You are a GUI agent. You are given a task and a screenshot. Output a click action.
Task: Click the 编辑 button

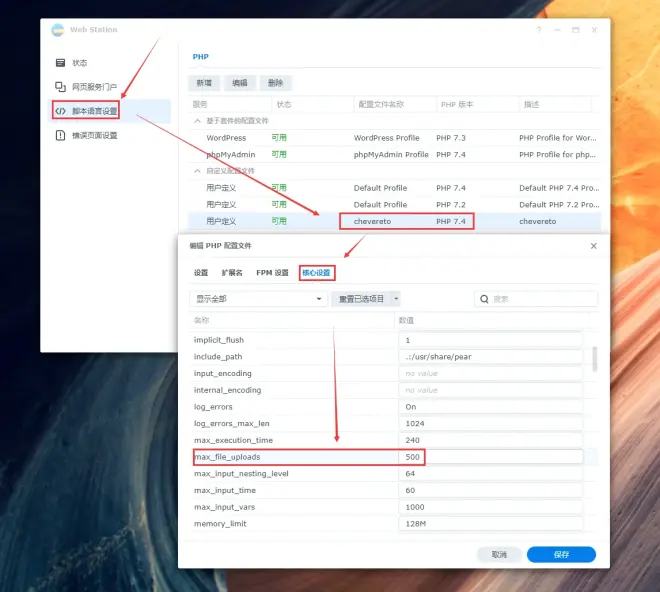240,83
